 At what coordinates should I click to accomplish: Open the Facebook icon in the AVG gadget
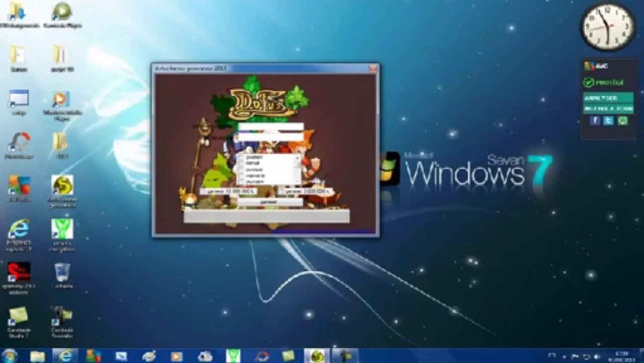point(595,120)
